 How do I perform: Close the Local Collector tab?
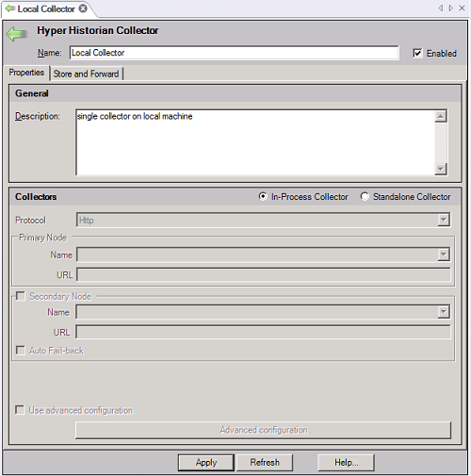click(83, 8)
